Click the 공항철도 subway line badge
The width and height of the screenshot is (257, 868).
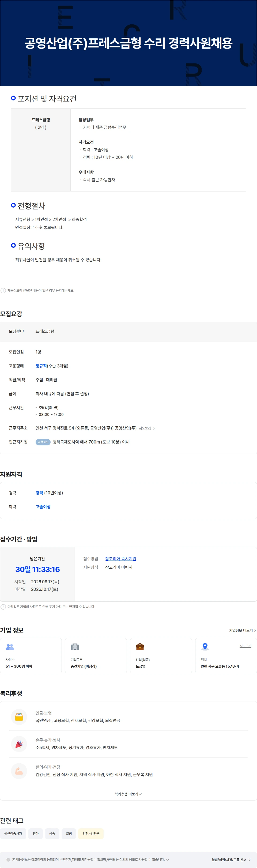pyautogui.click(x=43, y=442)
